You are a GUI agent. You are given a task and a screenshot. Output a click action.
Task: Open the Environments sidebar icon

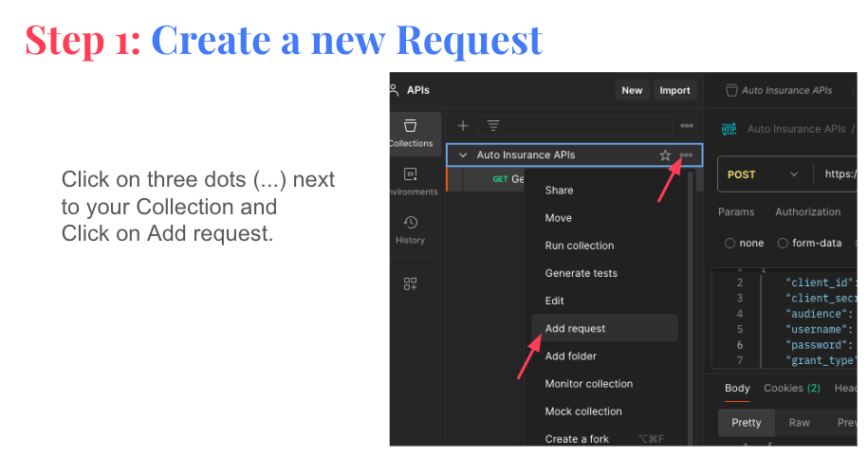(412, 181)
